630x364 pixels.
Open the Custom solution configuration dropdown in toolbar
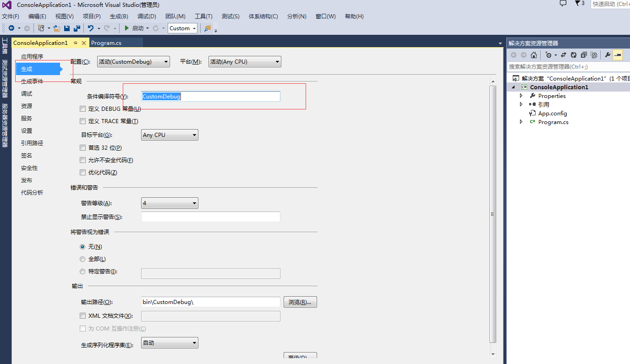point(182,28)
